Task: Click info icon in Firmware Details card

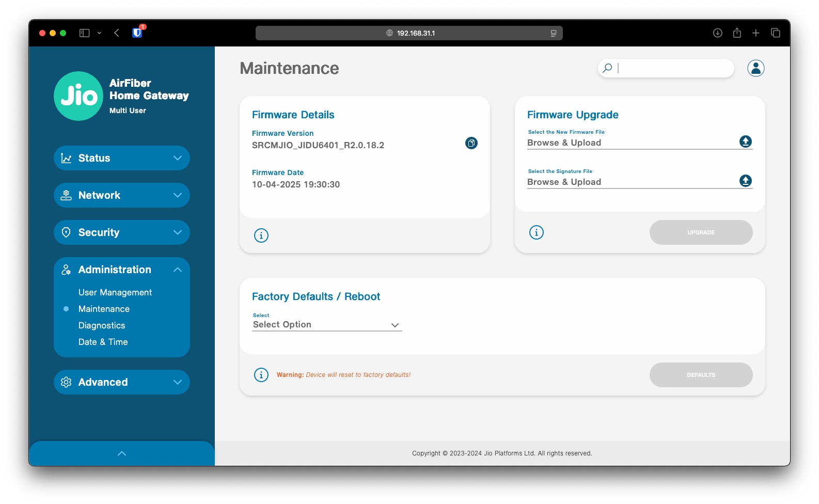Action: pyautogui.click(x=261, y=235)
